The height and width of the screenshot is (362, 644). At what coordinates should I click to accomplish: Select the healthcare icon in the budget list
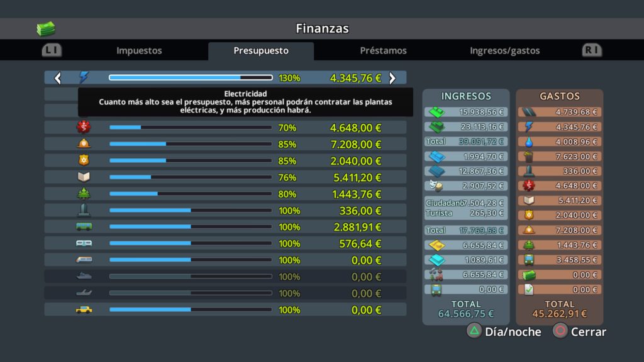coord(84,128)
